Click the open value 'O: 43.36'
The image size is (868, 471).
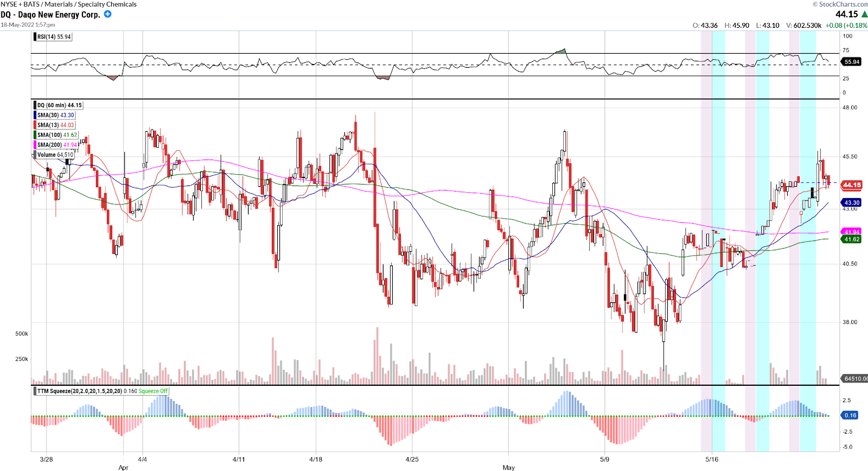(x=705, y=26)
